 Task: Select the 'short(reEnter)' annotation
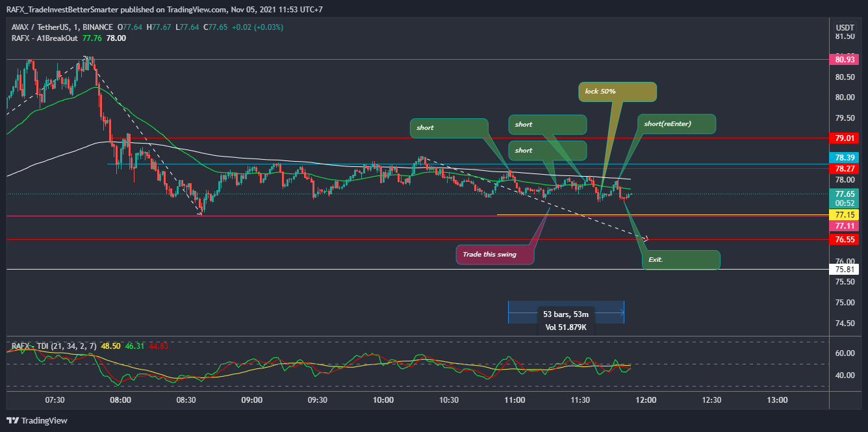676,123
